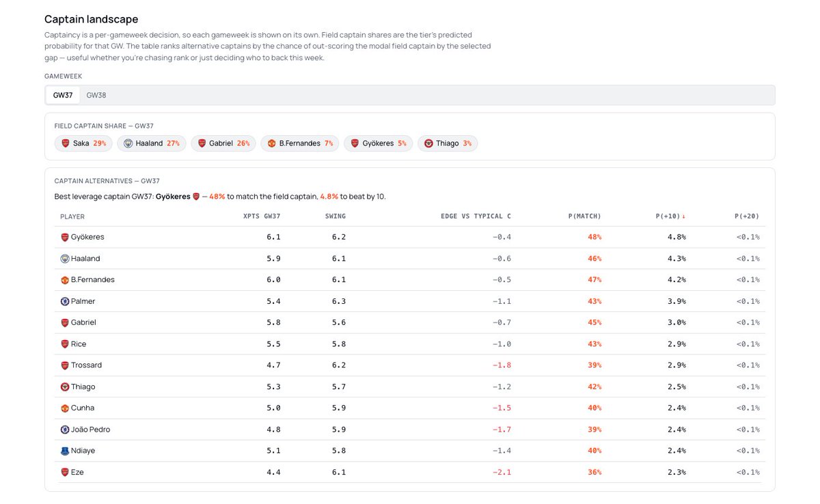
Task: Select the Thiago 3% captain share chip
Action: [x=448, y=143]
